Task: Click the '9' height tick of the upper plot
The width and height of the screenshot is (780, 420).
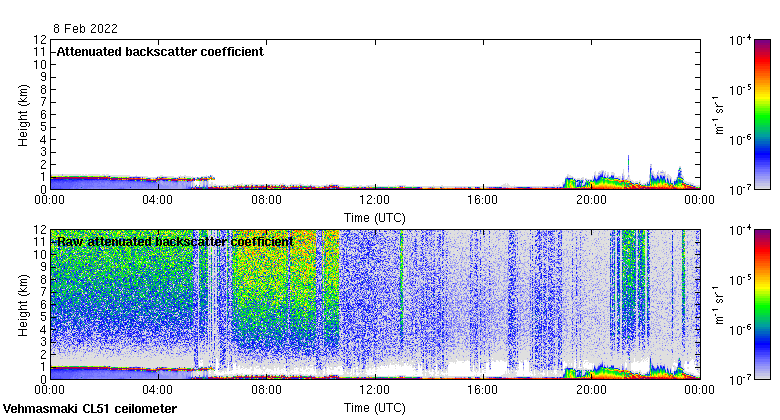Action: click(44, 77)
